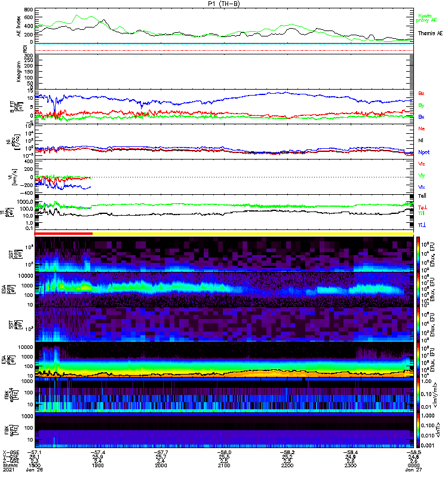
Task: Select the Themis AE legend label
Action: click(x=430, y=33)
